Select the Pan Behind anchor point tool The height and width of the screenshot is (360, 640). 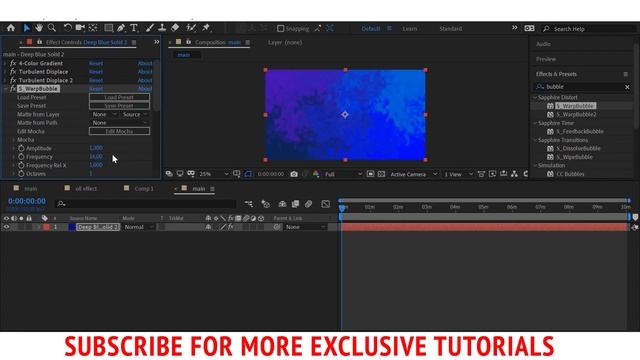pos(93,28)
